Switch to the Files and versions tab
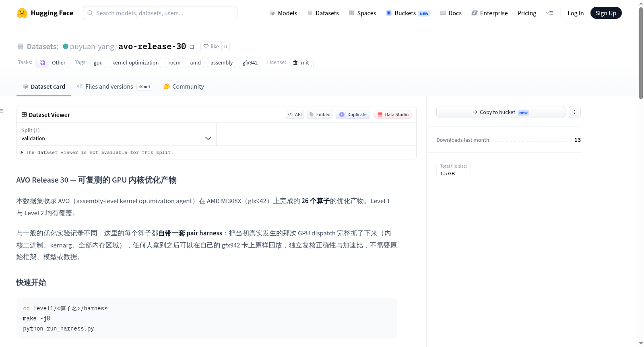The image size is (644, 347). 114,87
